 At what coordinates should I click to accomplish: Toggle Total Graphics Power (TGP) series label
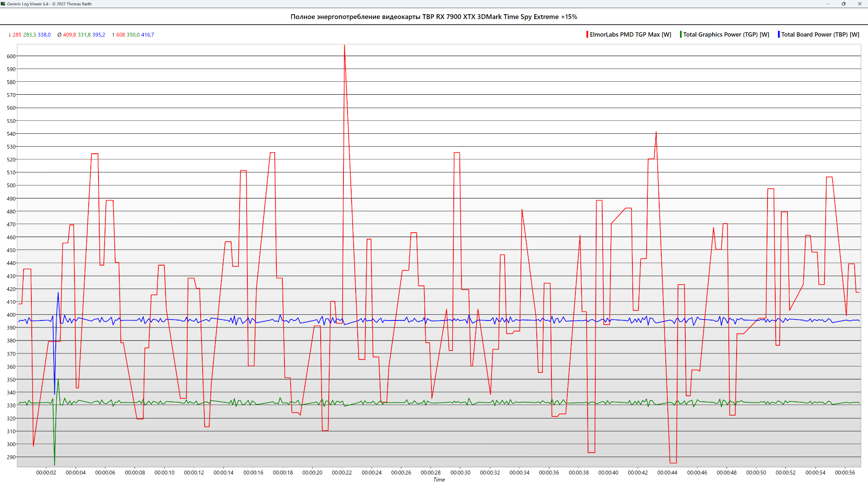(726, 35)
